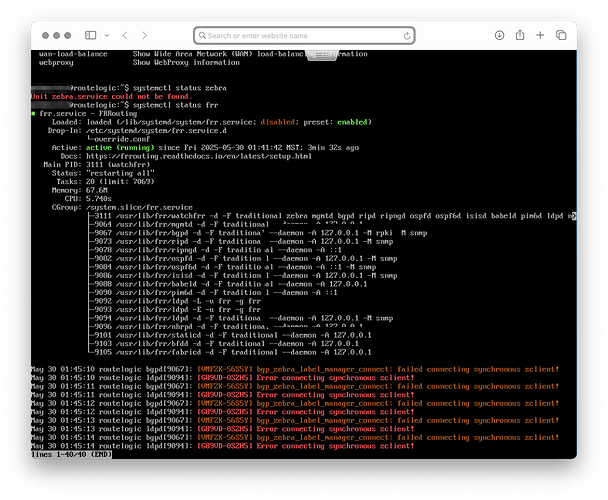Click the magnifier icon in the address bar
The image size is (608, 500).
click(201, 35)
